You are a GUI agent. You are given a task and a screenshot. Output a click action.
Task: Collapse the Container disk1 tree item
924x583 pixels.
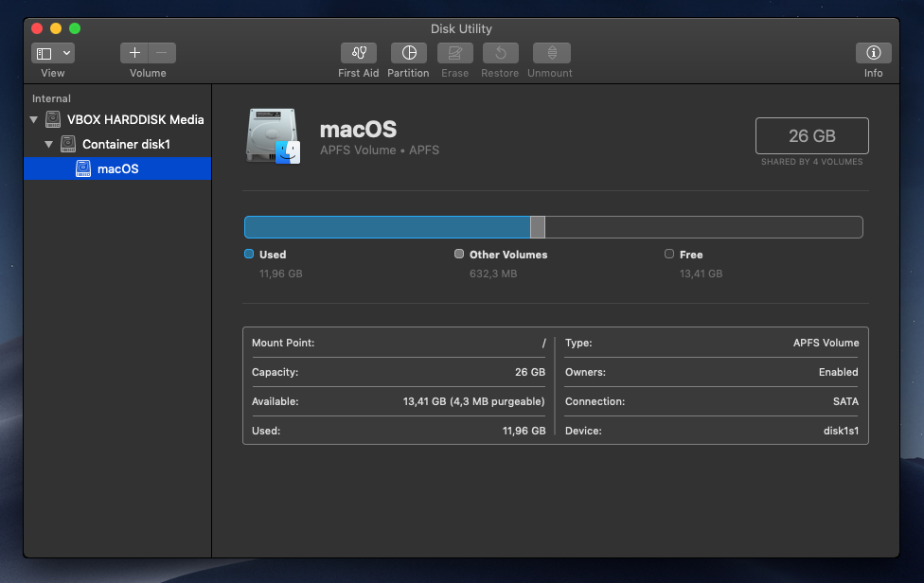click(x=48, y=144)
